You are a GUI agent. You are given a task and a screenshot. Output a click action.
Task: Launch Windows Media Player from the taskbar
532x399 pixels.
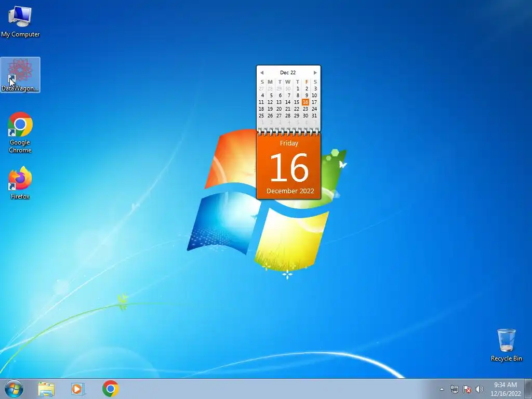pos(78,389)
